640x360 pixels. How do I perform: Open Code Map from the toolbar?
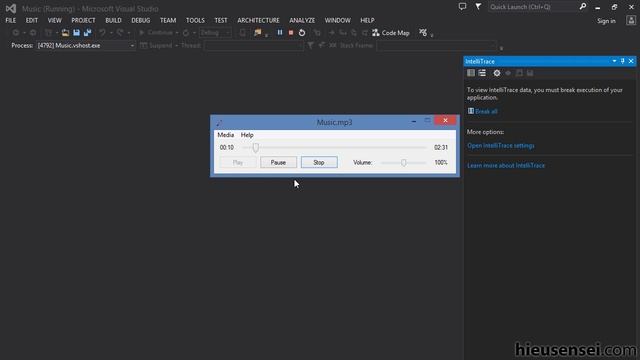[x=391, y=33]
